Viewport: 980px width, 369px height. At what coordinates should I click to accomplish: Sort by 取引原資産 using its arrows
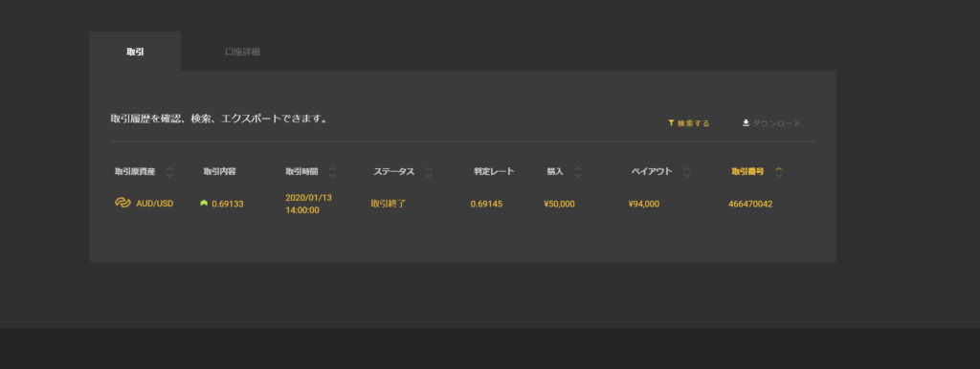pos(169,172)
